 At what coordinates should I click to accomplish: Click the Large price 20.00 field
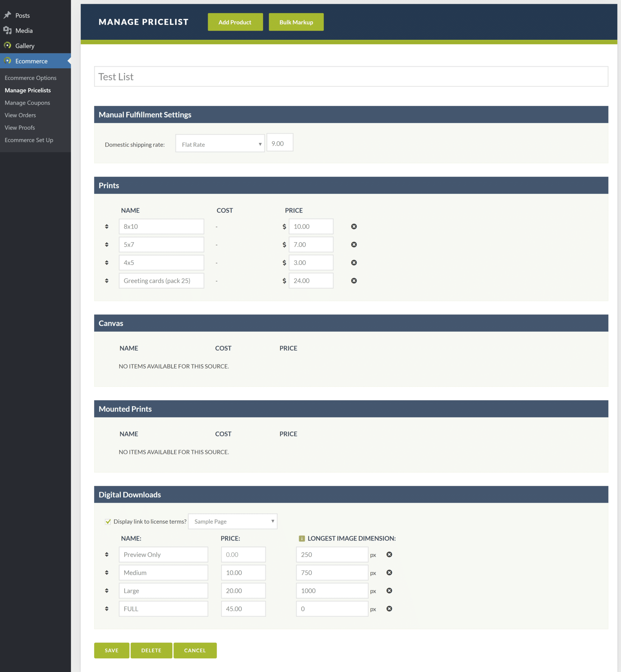point(243,591)
